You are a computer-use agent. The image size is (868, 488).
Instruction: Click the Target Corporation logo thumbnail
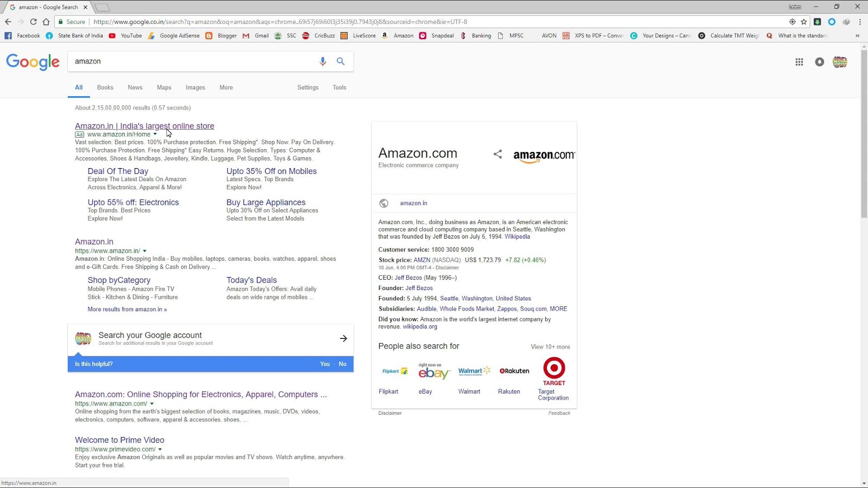point(554,371)
